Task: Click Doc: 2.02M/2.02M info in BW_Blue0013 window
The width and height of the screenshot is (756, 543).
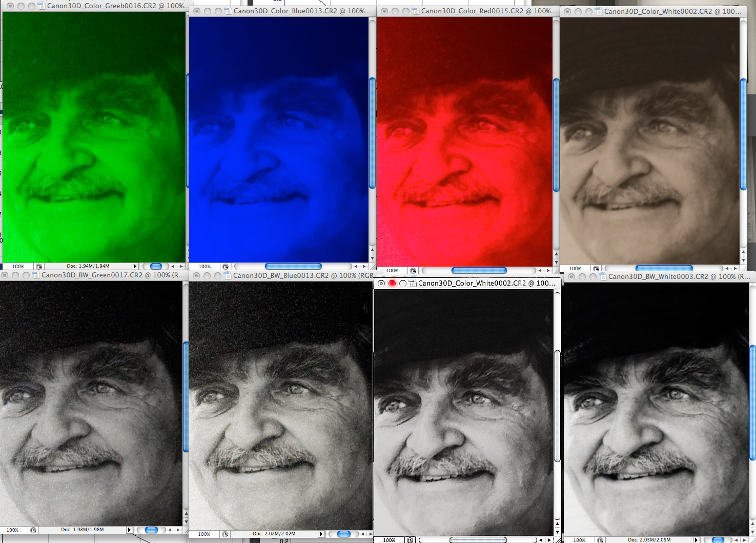Action: [x=274, y=534]
